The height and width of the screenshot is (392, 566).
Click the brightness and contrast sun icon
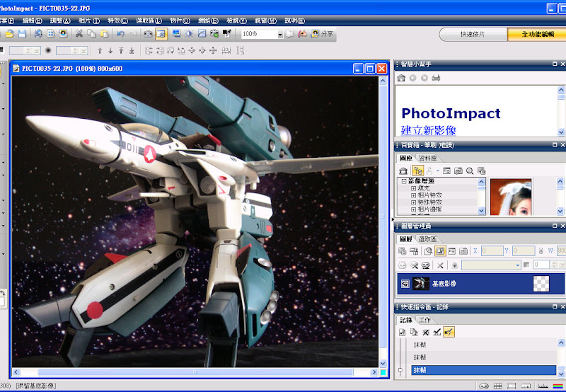point(189,34)
